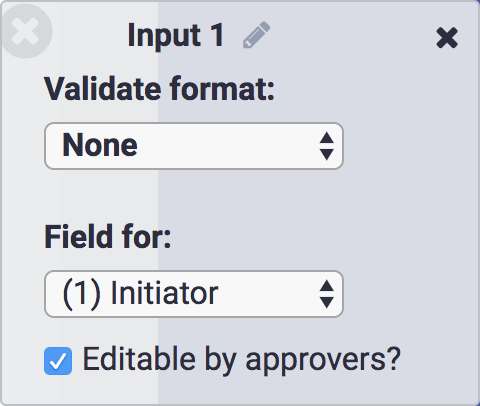Click the 'None' value in the format selector
Image resolution: width=480 pixels, height=406 pixels.
tap(100, 145)
